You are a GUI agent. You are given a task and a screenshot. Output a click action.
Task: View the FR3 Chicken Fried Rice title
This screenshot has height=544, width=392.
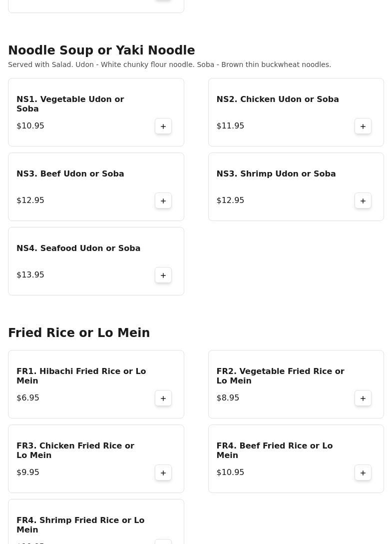75,450
